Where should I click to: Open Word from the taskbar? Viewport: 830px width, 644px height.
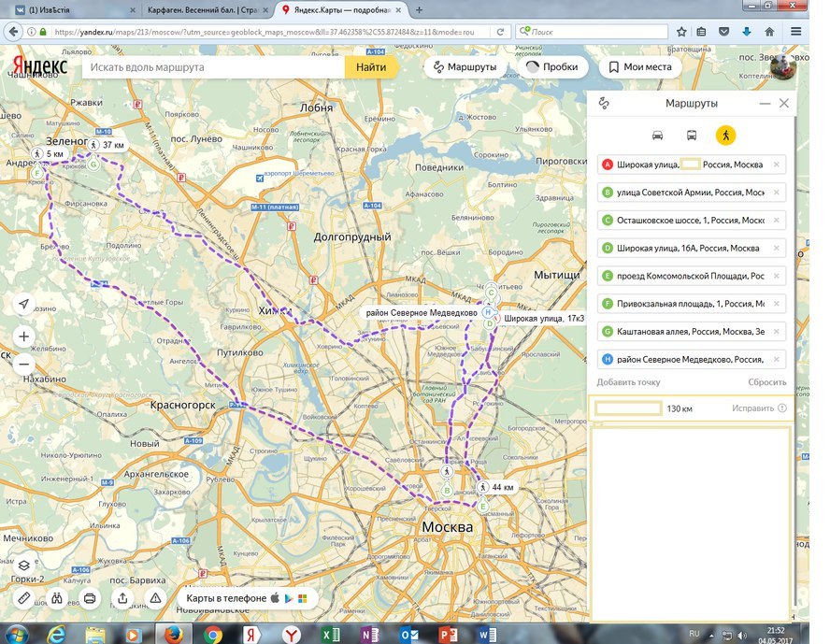click(x=486, y=634)
